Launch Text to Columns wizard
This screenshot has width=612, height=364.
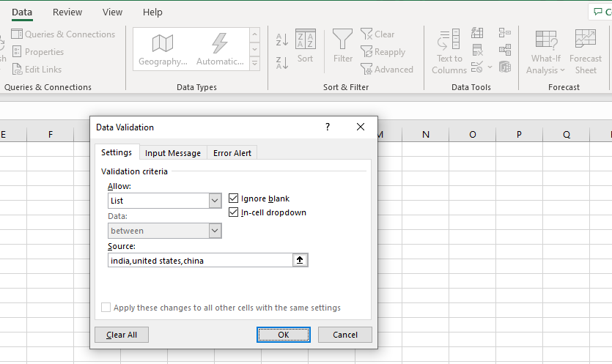[x=449, y=51]
